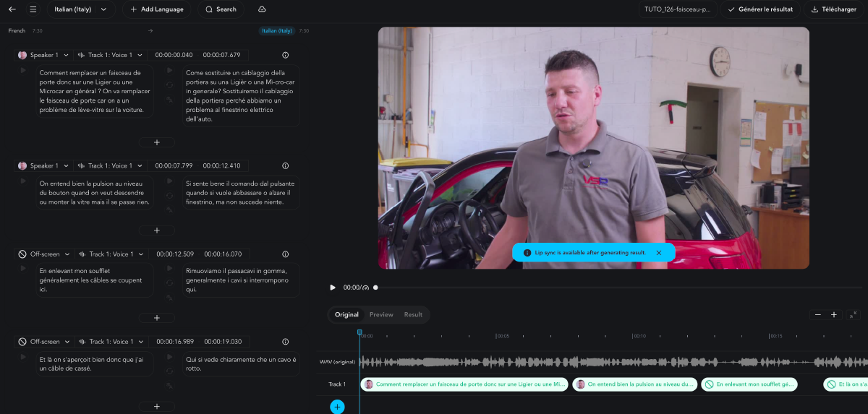Click the cloud save icon
The width and height of the screenshot is (868, 414).
pyautogui.click(x=262, y=9)
